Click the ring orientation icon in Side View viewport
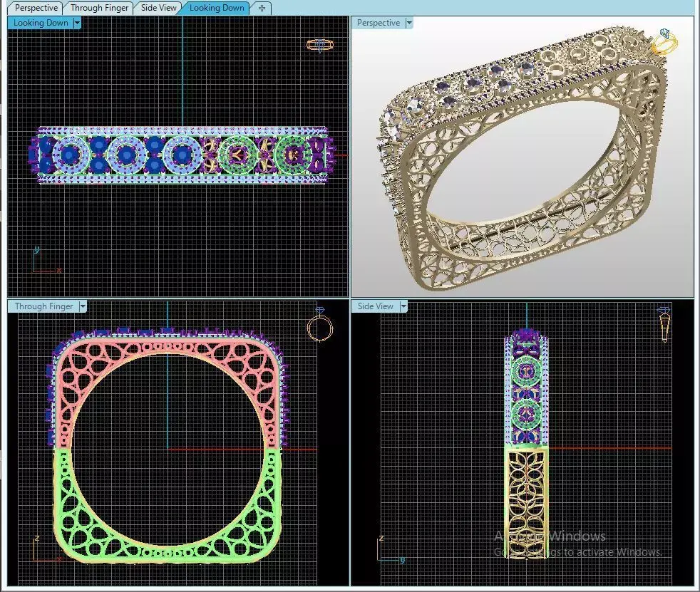Screen dimensions: 700x592 coord(664,324)
